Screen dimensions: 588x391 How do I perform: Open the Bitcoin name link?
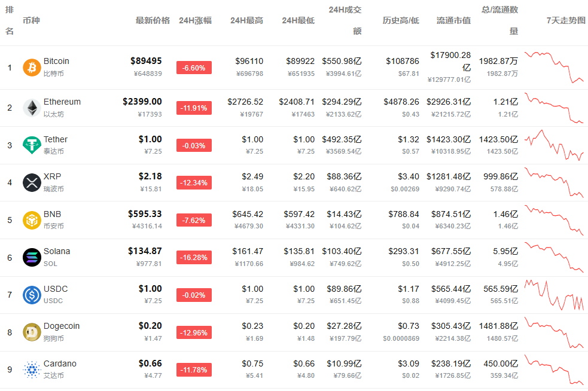(x=56, y=61)
